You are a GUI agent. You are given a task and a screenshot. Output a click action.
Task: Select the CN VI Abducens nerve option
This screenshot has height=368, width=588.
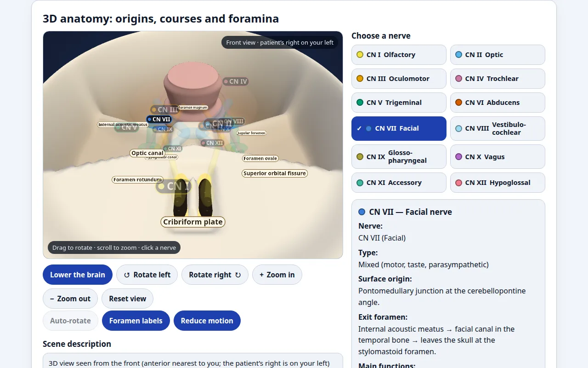pos(498,103)
